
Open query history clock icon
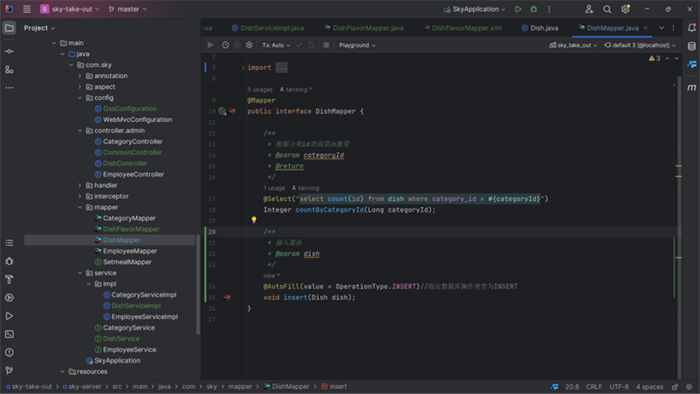click(225, 45)
